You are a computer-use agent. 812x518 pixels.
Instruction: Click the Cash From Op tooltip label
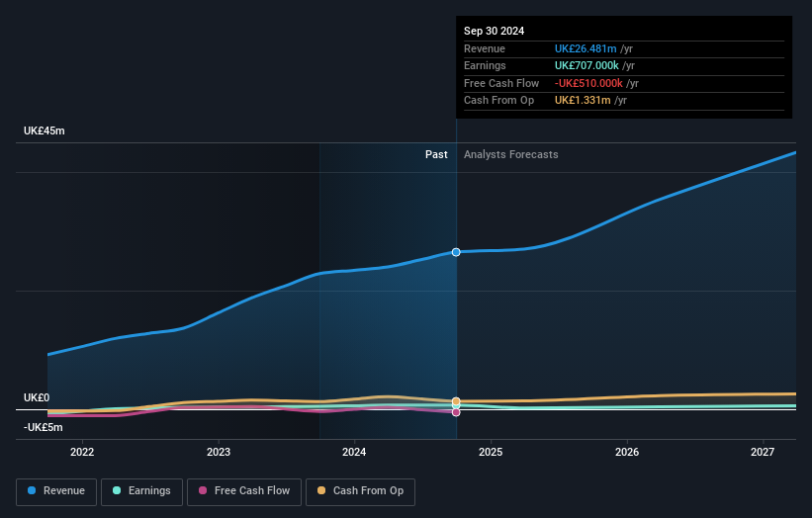pos(498,101)
